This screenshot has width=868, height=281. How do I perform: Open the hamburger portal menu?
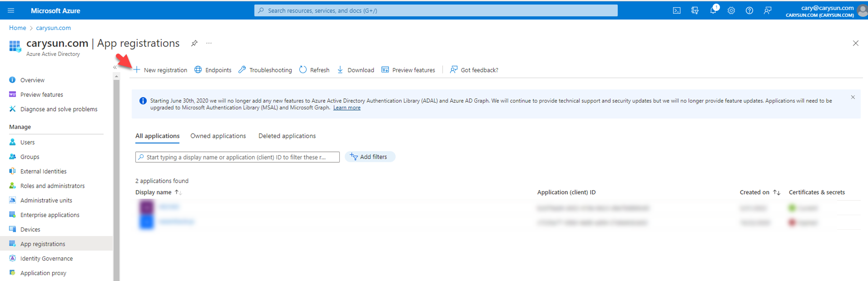tap(11, 10)
